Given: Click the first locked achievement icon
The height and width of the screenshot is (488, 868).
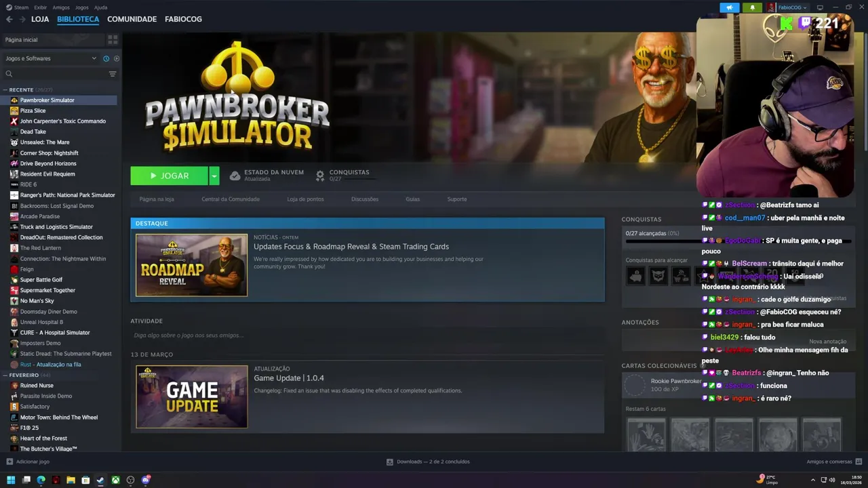Looking at the screenshot, I should click(x=635, y=276).
